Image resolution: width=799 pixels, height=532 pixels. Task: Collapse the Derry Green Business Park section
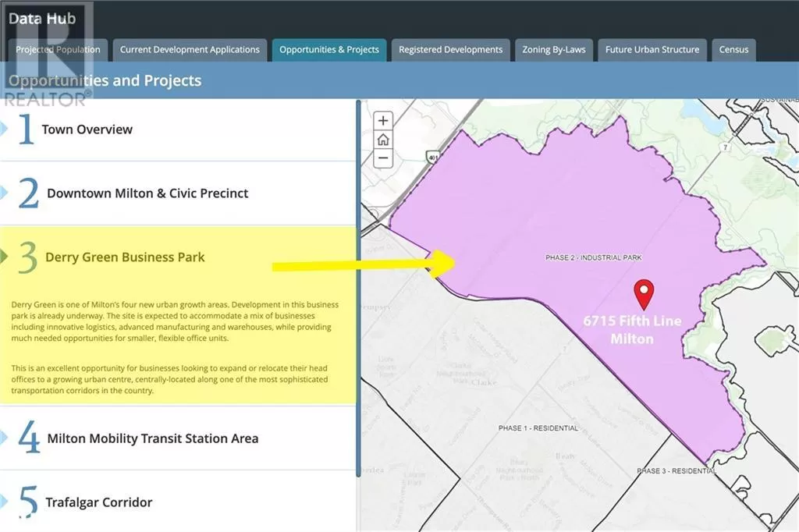point(125,257)
